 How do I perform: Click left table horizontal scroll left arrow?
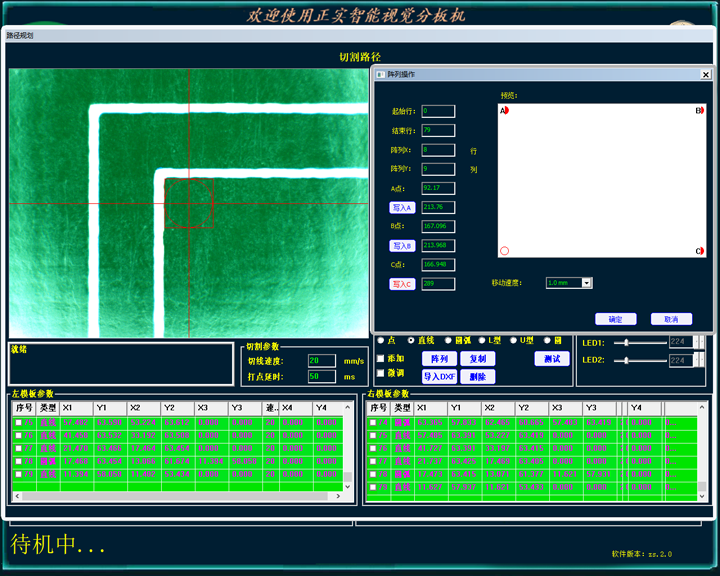(17, 496)
